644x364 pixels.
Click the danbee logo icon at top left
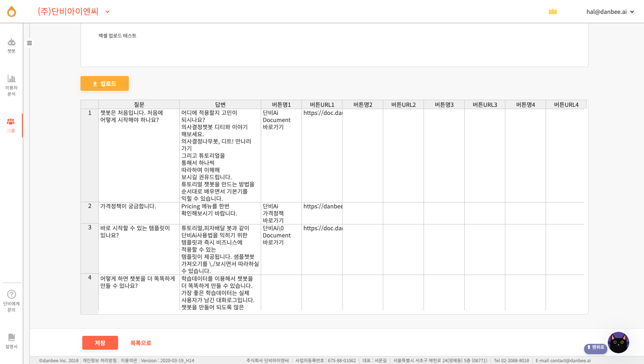pos(12,12)
